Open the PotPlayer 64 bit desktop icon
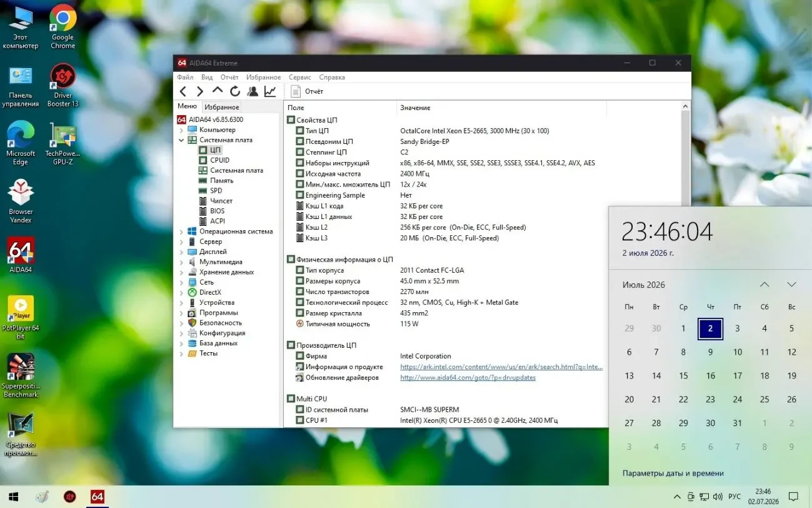812x508 pixels. (x=21, y=318)
